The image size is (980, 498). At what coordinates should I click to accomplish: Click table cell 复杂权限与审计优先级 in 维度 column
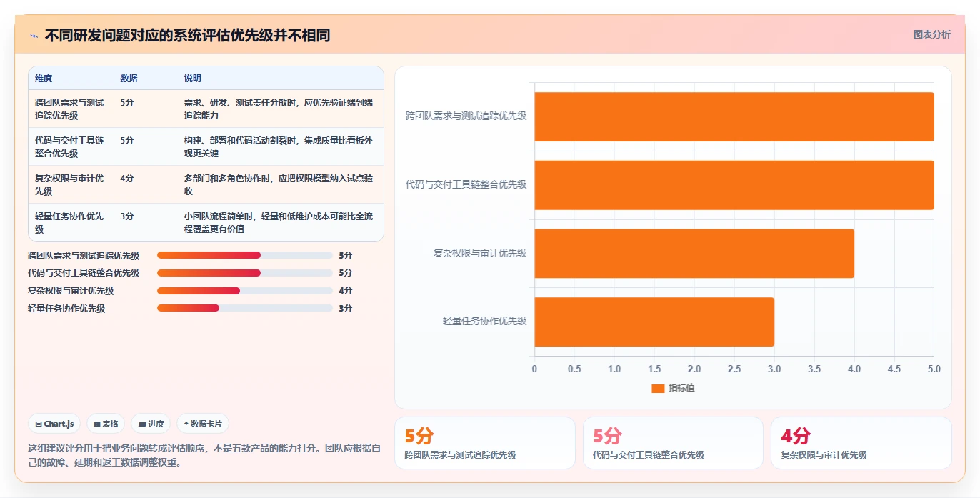click(x=70, y=184)
